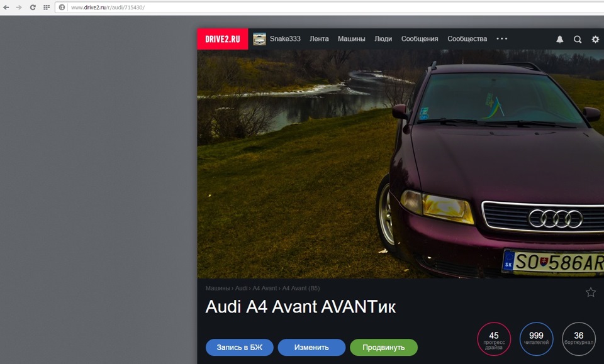Screen dimensions: 604x364
Task: Open the 36 бортжурнал counter
Action: click(x=579, y=339)
